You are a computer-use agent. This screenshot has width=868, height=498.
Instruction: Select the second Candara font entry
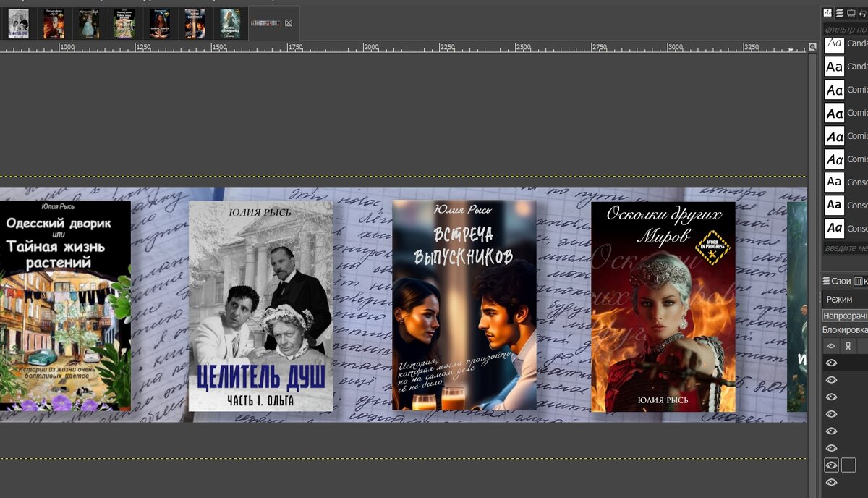846,67
